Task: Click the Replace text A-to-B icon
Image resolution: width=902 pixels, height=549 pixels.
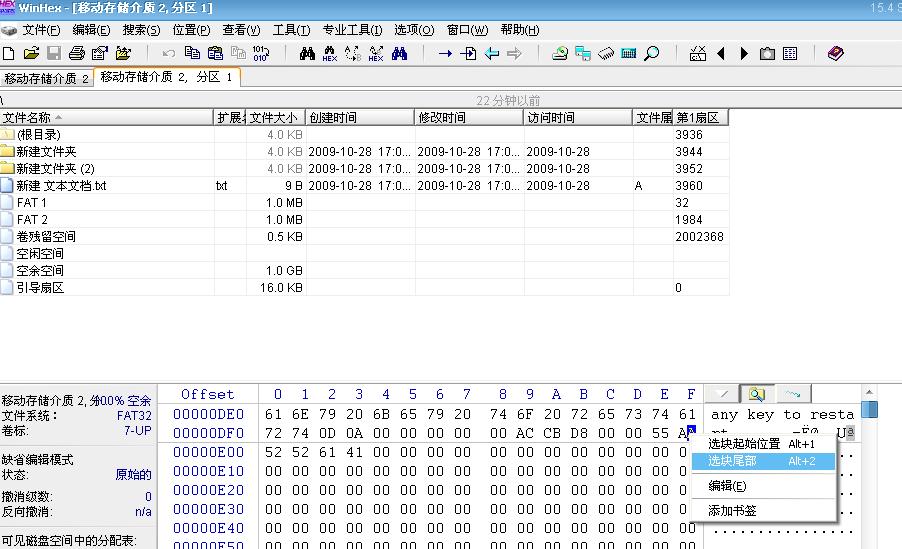Action: pos(353,54)
